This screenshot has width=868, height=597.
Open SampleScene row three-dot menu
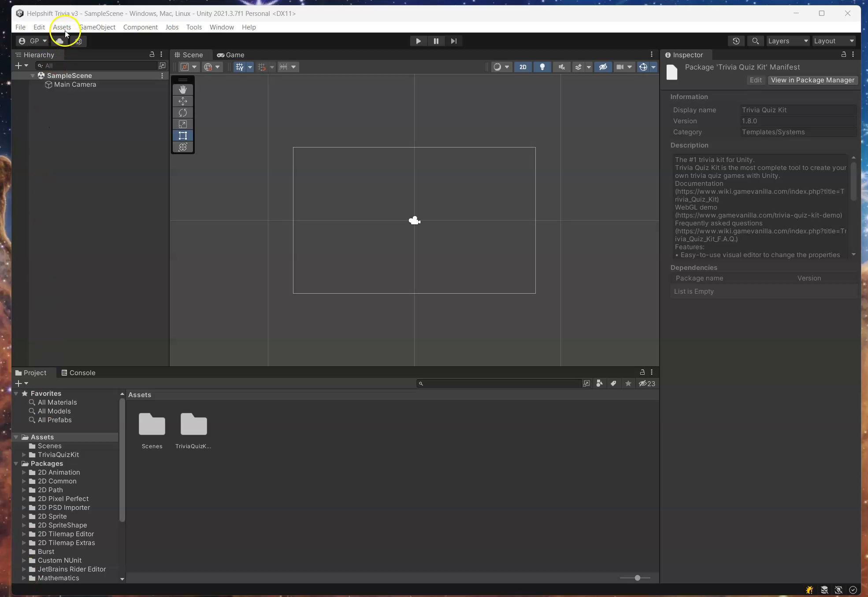(162, 76)
